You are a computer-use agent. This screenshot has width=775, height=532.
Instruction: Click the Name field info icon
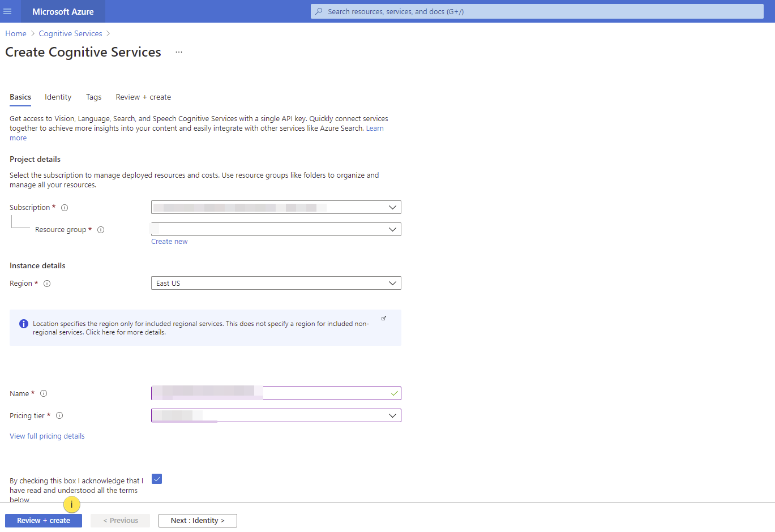[44, 394]
